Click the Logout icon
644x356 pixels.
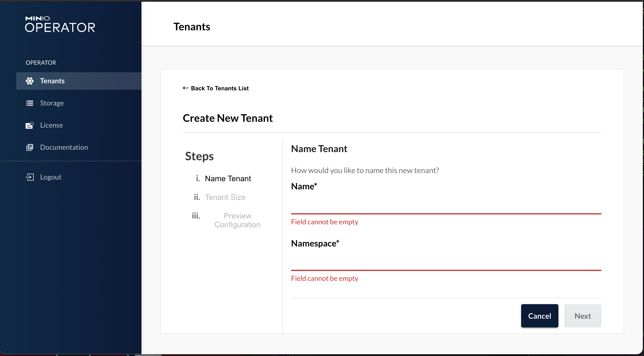[x=30, y=177]
